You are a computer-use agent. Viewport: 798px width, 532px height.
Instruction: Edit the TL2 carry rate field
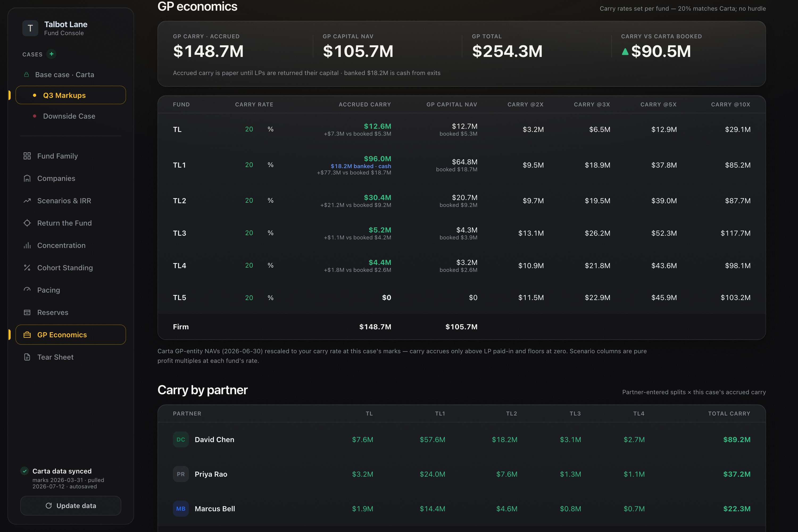click(249, 201)
